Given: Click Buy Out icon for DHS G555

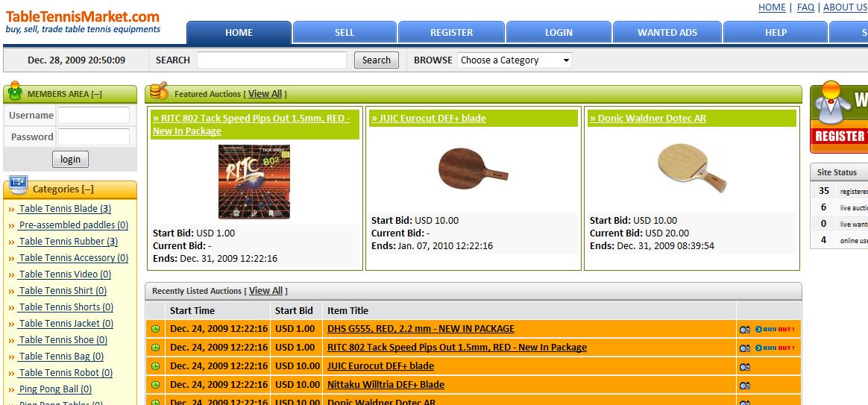Looking at the screenshot, I should (x=775, y=329).
